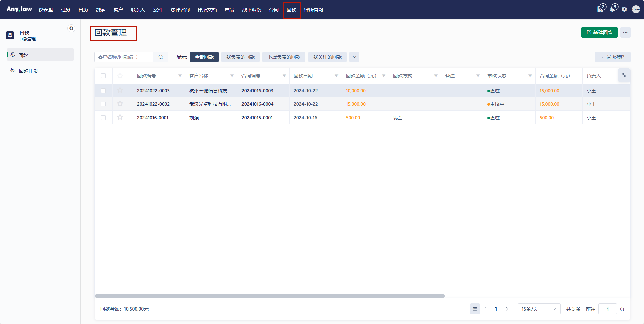Open the 仪表盘 menu
Screen dimensions: 644x324
(x=46, y=10)
